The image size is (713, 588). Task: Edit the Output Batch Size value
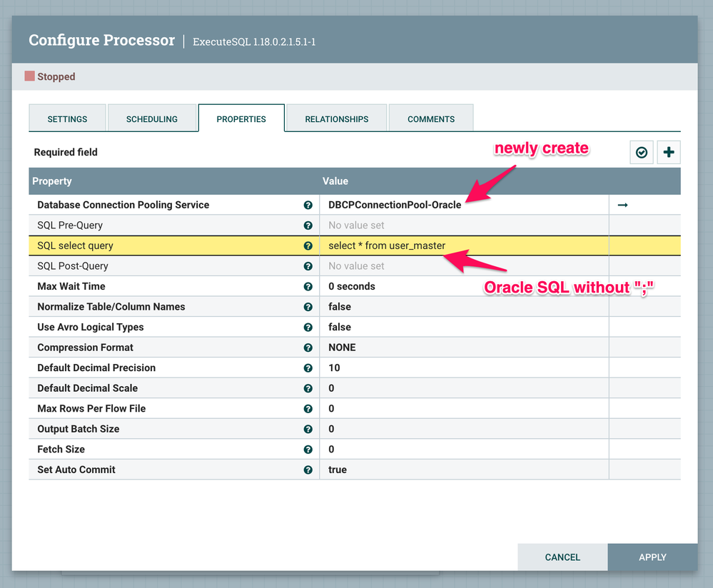(464, 429)
